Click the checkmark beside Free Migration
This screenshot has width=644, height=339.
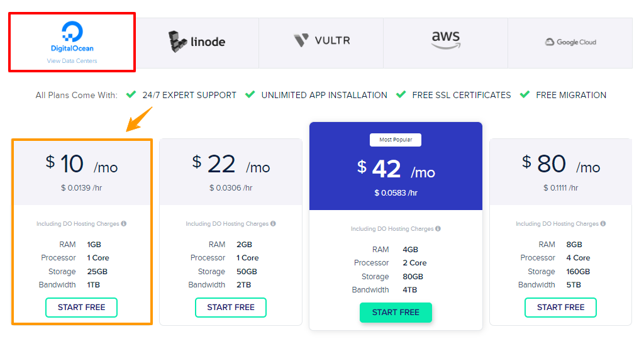tap(525, 94)
